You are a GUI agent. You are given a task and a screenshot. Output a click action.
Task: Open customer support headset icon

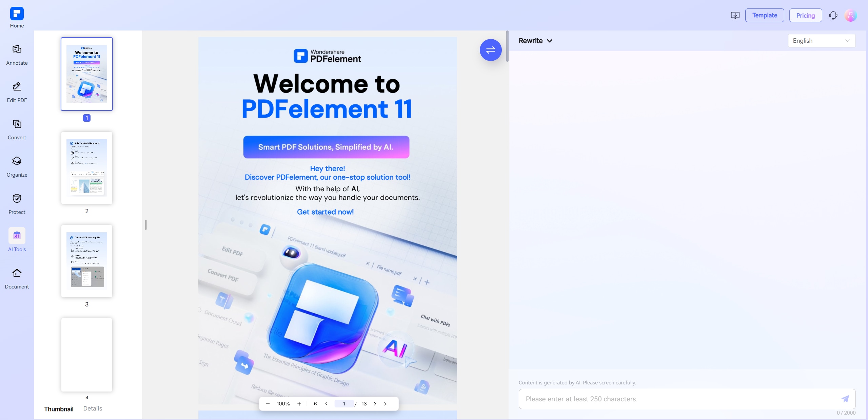tap(833, 15)
